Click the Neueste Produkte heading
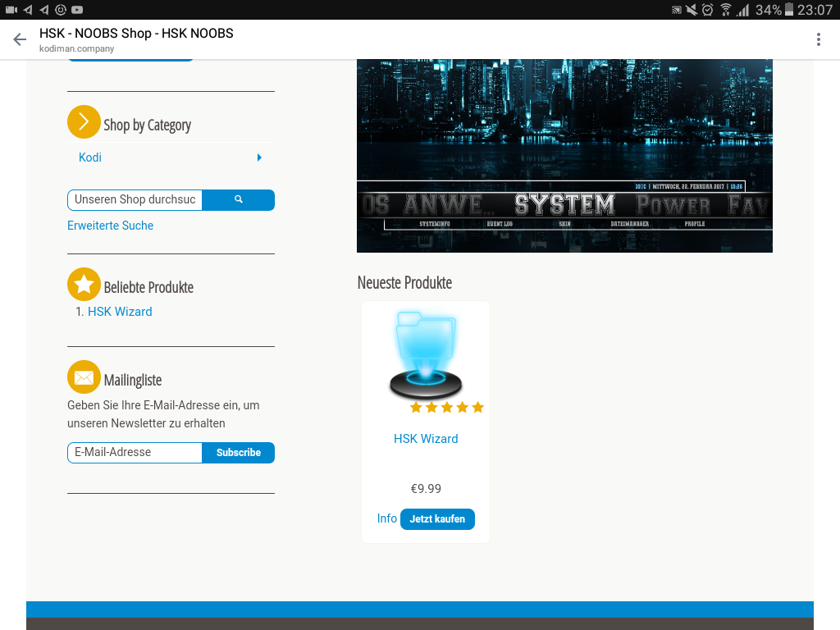The image size is (840, 630). click(404, 282)
